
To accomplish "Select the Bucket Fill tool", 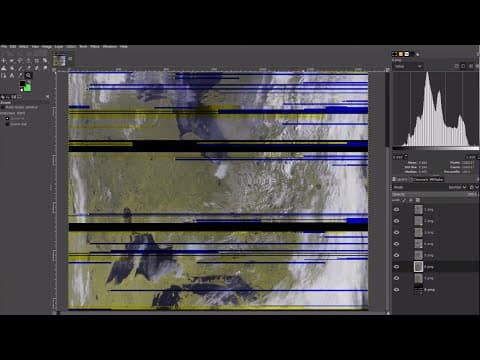I will pos(12,68).
